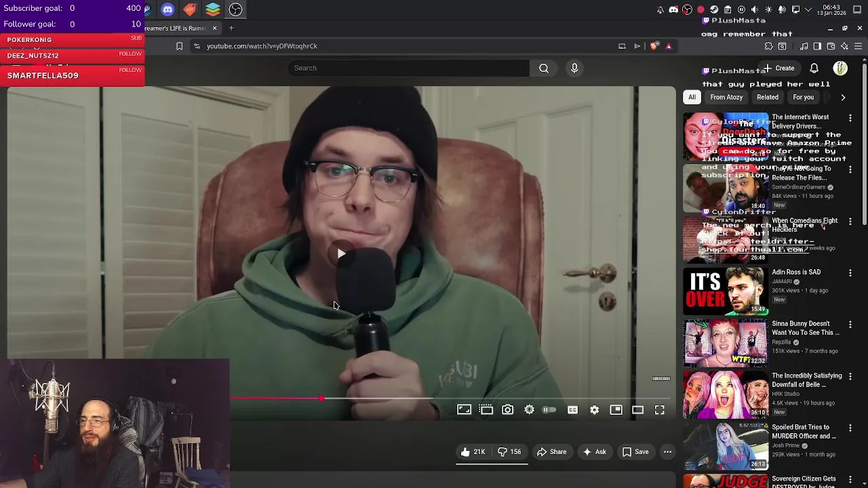Toggle closed captions (CC) in player

(x=572, y=409)
